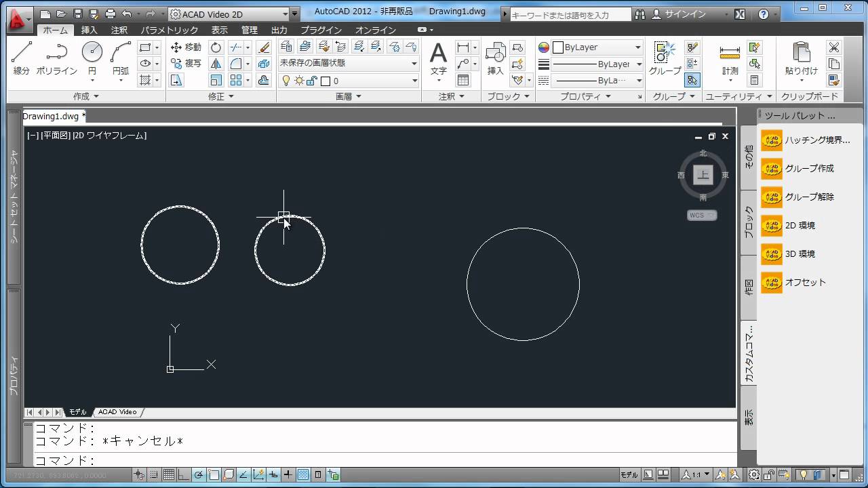Expand the 修正 panel
Viewport: 868px width, 488px height.
click(x=221, y=96)
